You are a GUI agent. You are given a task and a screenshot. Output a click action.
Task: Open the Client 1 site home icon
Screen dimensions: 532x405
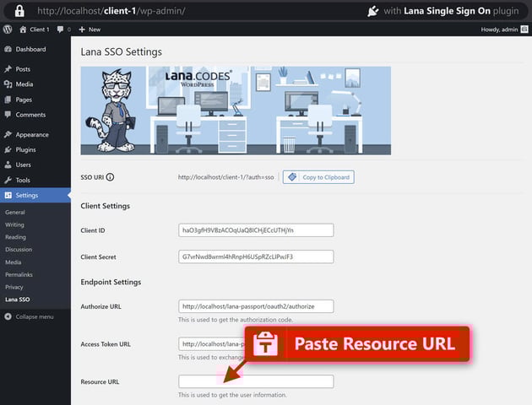[23, 30]
